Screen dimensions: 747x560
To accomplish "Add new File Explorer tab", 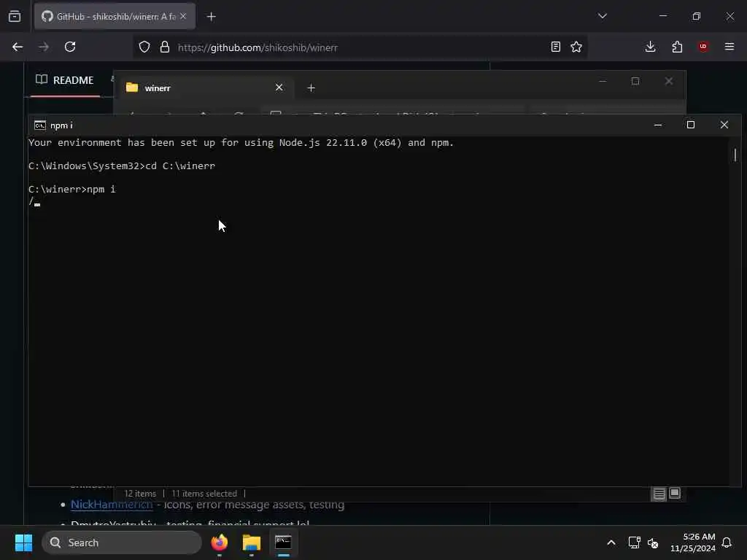I will coord(311,88).
